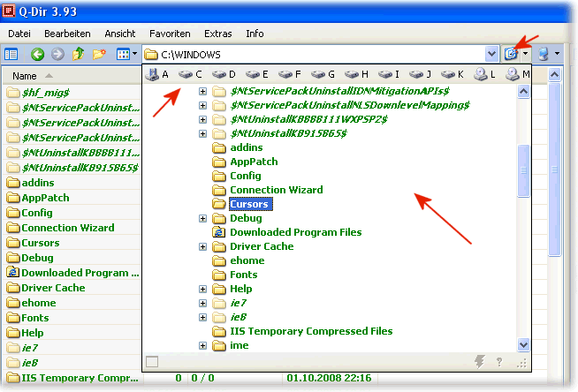Screen dimensions: 578x392
Task: Select drive D in the drive bar
Action: [224, 75]
